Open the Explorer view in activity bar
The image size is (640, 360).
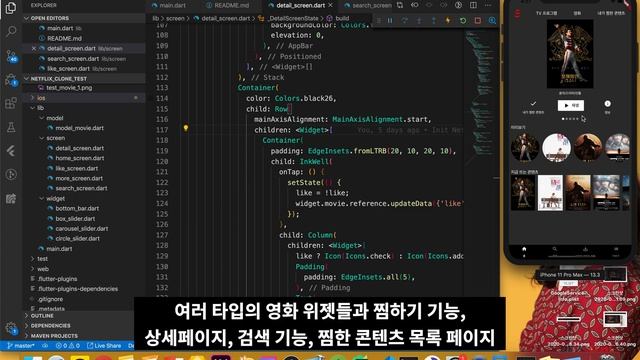click(11, 8)
